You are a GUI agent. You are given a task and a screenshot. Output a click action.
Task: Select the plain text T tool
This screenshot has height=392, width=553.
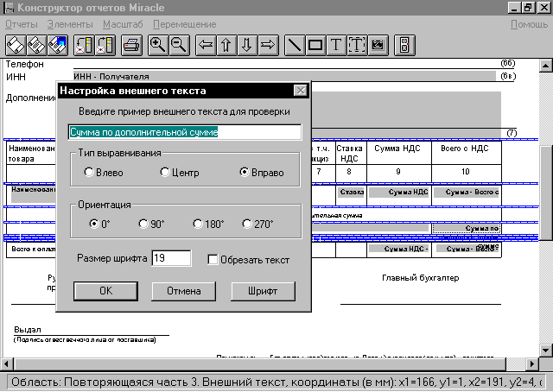336,45
